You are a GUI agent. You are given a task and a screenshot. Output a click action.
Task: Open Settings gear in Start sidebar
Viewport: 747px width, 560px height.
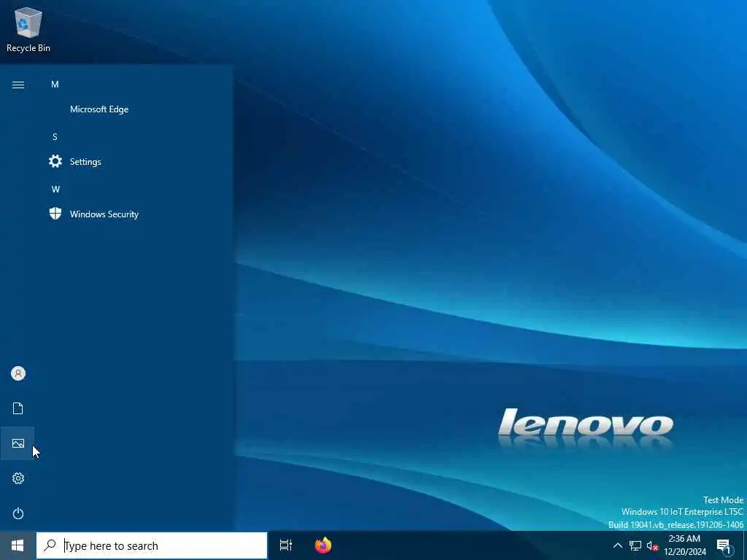[18, 478]
